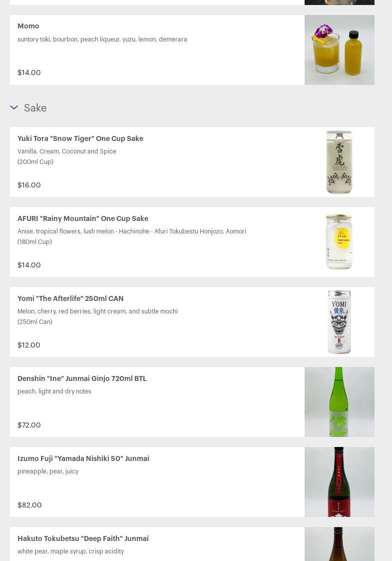Viewport: 392px width, 561px height.
Task: View the Yuki Tora Snow Tiger image
Action: coord(339,162)
